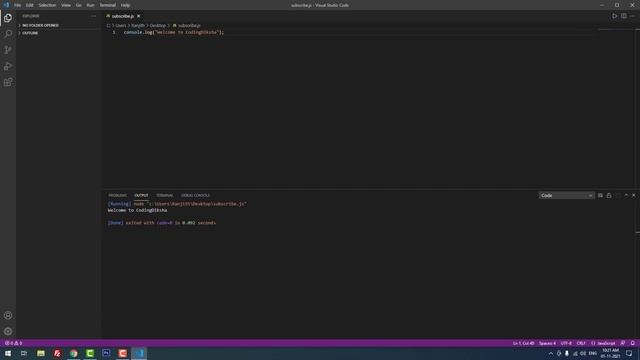This screenshot has height=360, width=640.
Task: Open Task View on the taskbar
Action: [x=24, y=353]
